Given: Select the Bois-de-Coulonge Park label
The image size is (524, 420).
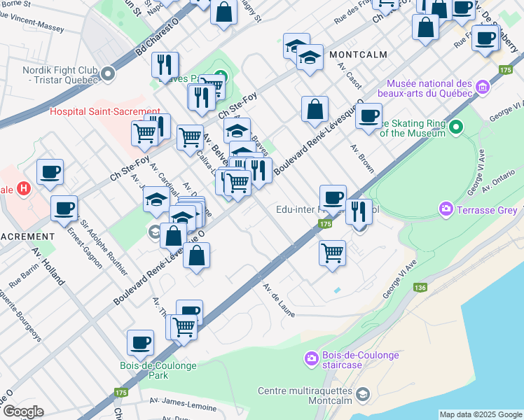Looking at the screenshot, I should tap(158, 370).
